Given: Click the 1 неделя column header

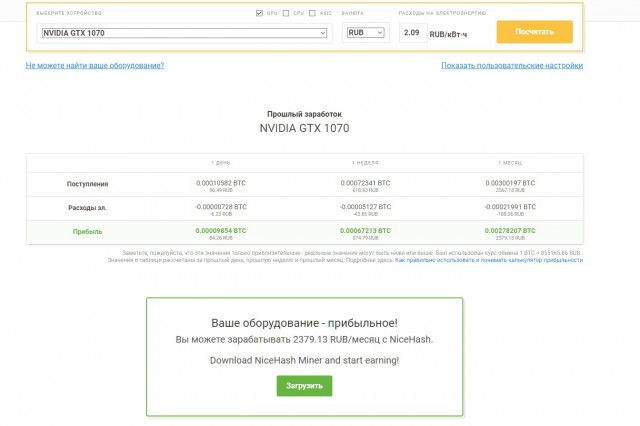Looking at the screenshot, I should tap(365, 163).
